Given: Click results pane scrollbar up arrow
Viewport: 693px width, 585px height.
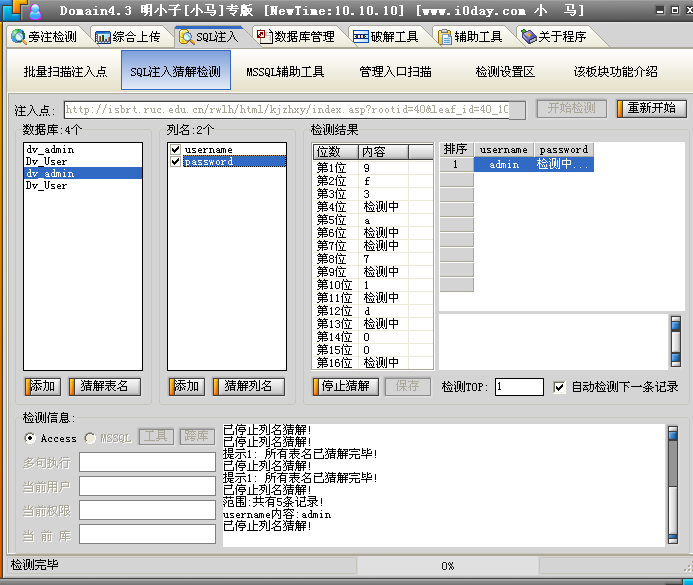Looking at the screenshot, I should (x=676, y=324).
